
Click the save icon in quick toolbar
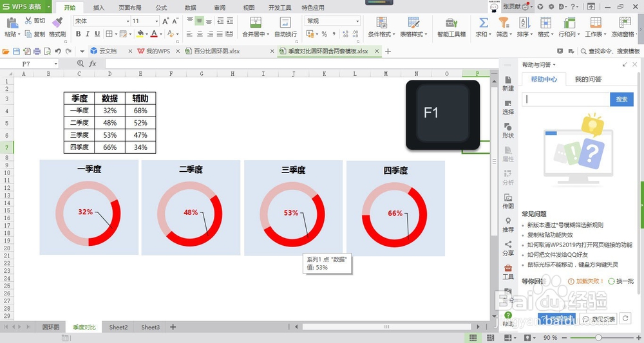pos(17,51)
